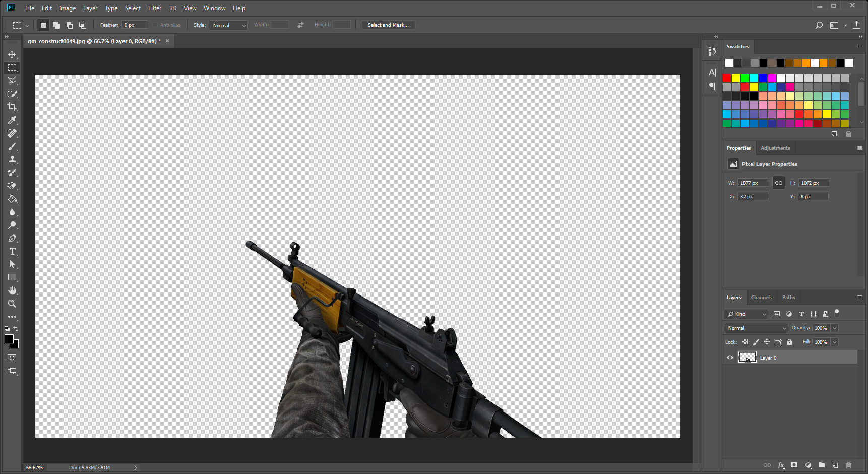Click the foreground color box
The image size is (868, 474).
pyautogui.click(x=9, y=339)
